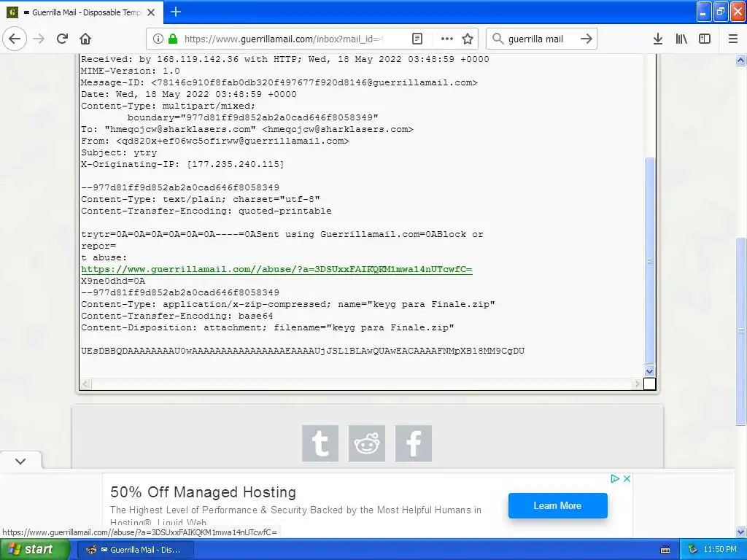The width and height of the screenshot is (747, 560).
Task: Toggle the browser sidebar
Action: tap(705, 39)
